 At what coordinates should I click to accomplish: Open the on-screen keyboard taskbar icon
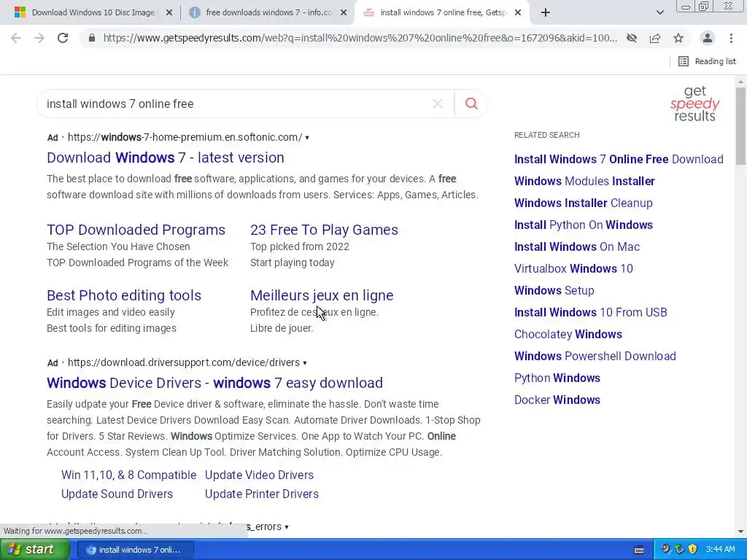pos(639,550)
